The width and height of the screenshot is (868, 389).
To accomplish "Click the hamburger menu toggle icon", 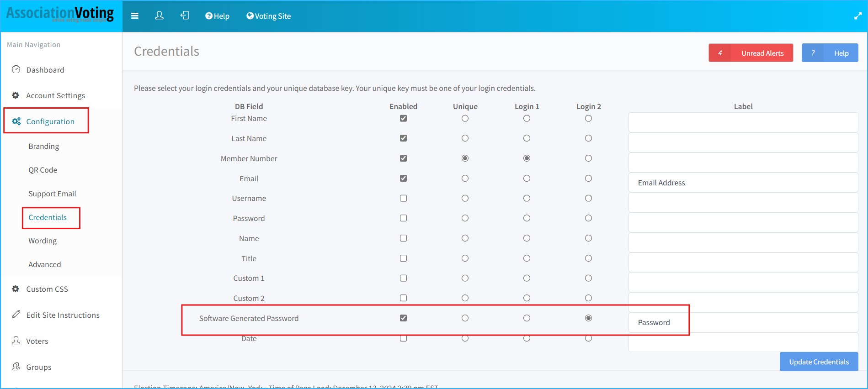I will 134,16.
